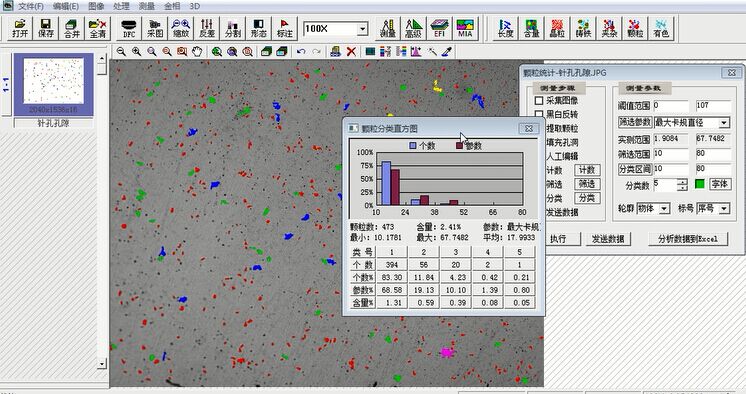Click the eyedropper color picker tool
The height and width of the screenshot is (394, 746).
(x=446, y=51)
